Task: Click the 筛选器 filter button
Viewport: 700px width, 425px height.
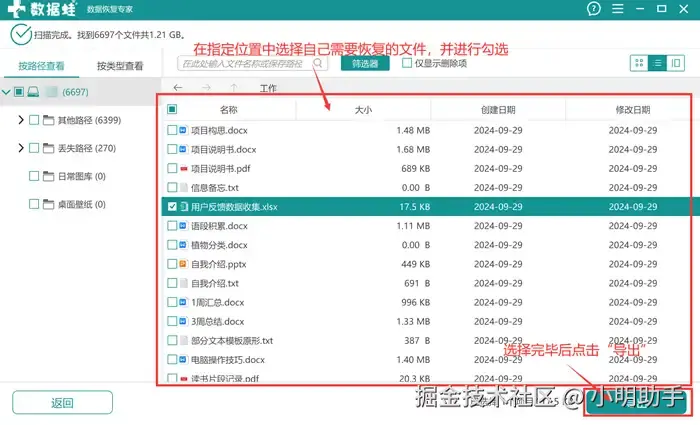Action: pyautogui.click(x=365, y=63)
